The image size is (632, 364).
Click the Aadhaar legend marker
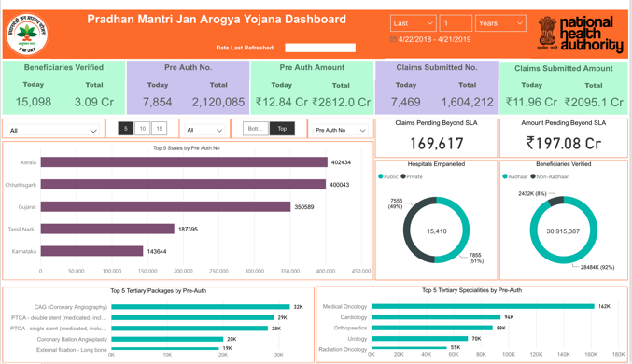pos(505,176)
